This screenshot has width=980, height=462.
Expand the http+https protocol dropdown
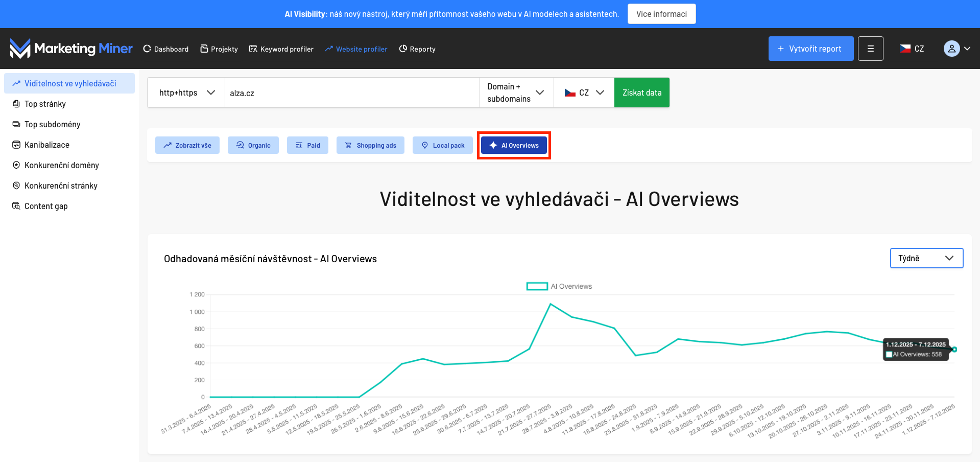[186, 93]
